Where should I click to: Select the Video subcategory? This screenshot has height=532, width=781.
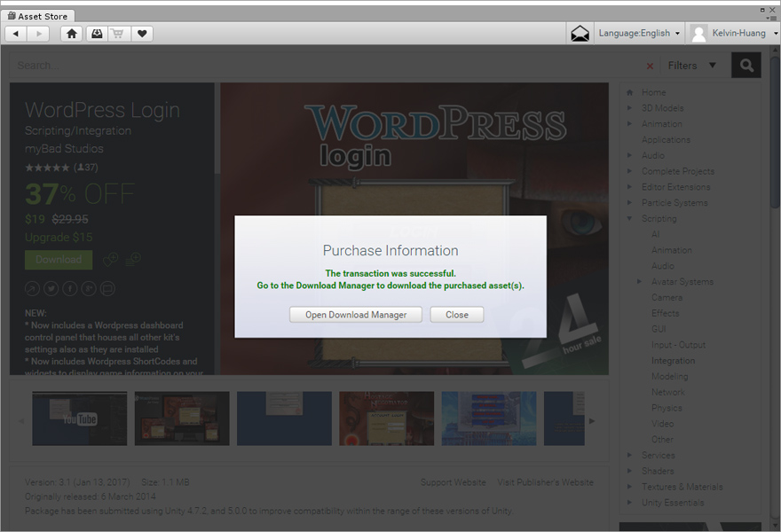[662, 424]
